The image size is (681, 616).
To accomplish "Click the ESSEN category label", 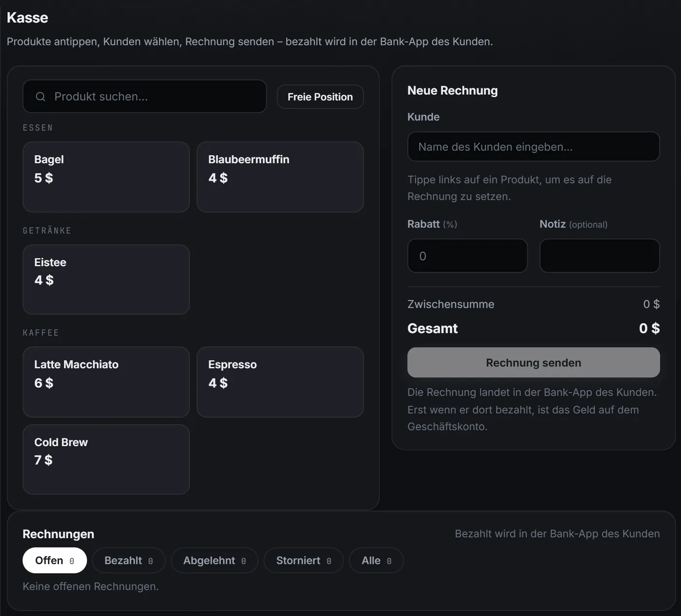I will pos(38,127).
